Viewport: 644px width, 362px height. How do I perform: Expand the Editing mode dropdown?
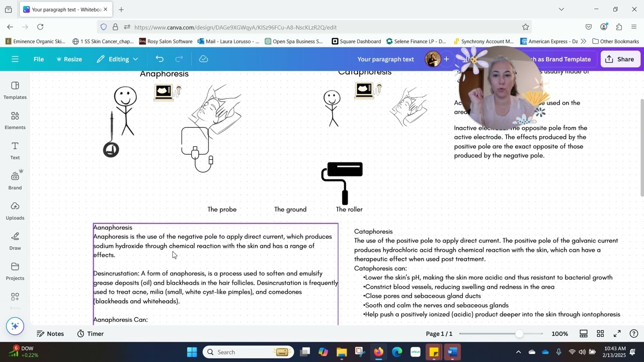(118, 59)
